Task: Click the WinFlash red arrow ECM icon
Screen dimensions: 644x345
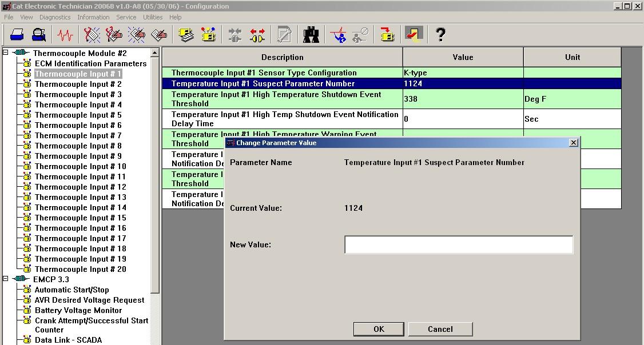Action: click(x=387, y=34)
